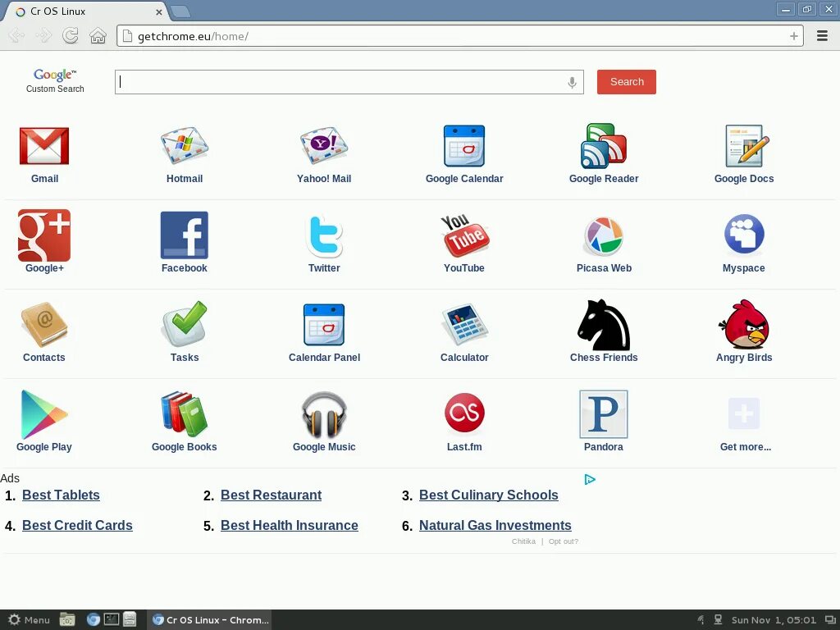Open the taskbar Menu
Screen dimensions: 840x630
pyautogui.click(x=29, y=619)
